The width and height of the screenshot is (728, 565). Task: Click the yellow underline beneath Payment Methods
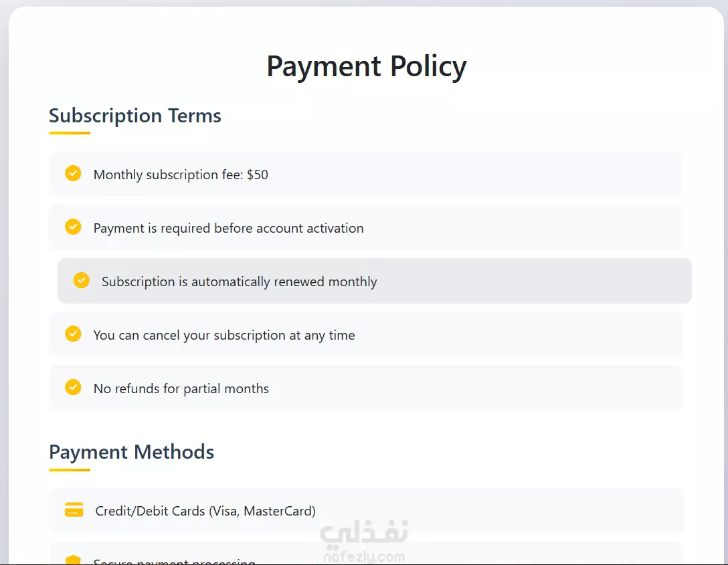coord(70,470)
